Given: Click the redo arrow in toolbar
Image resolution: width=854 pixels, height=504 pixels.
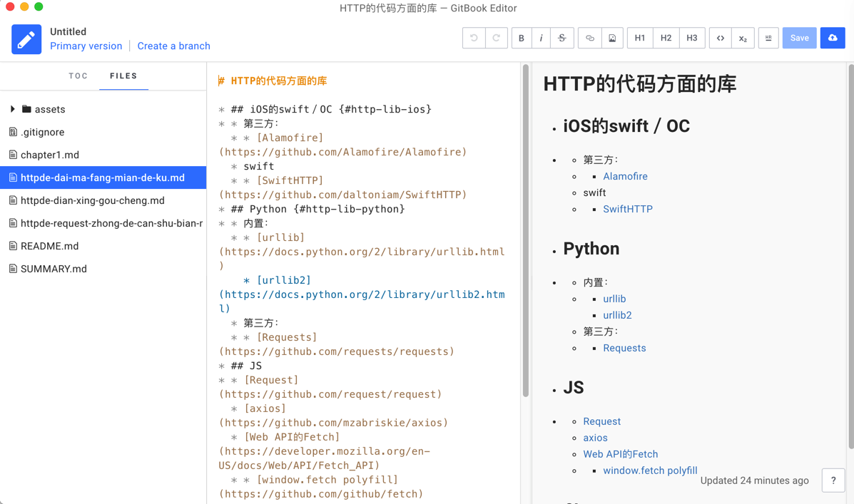Looking at the screenshot, I should (x=497, y=38).
